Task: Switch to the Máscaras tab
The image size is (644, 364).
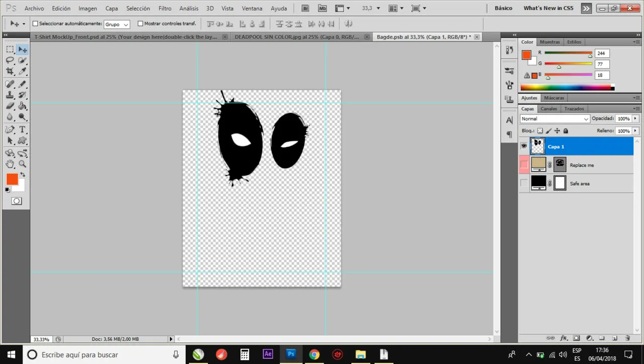Action: (554, 98)
